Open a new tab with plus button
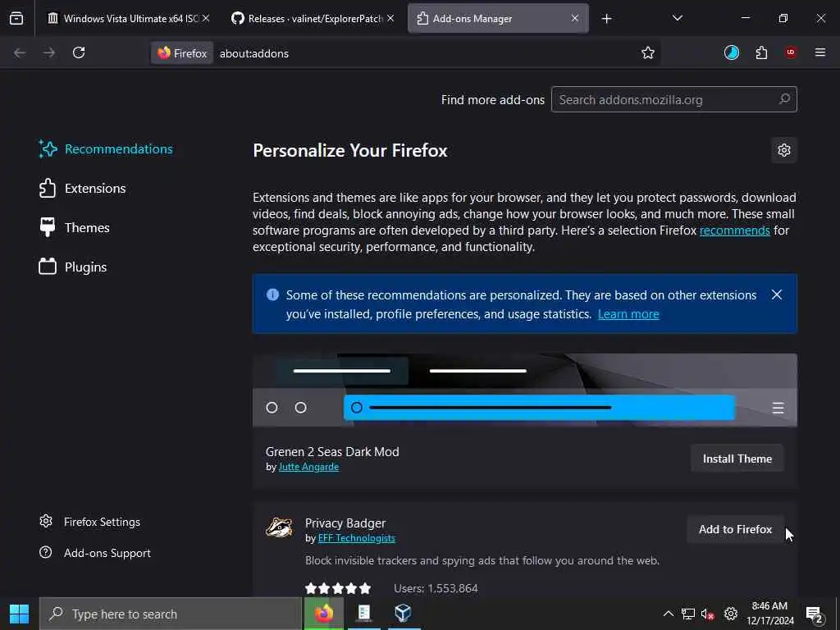840x630 pixels. point(606,19)
